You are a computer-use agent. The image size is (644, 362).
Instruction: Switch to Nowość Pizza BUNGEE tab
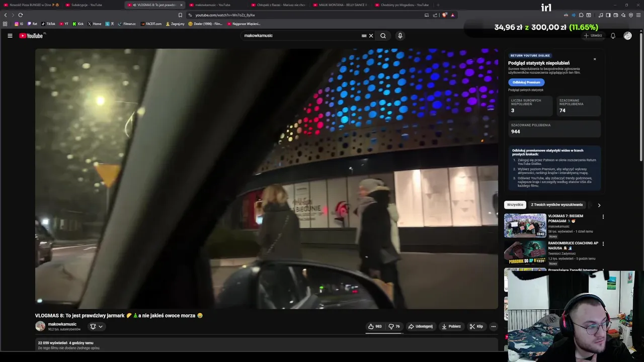tap(32, 5)
